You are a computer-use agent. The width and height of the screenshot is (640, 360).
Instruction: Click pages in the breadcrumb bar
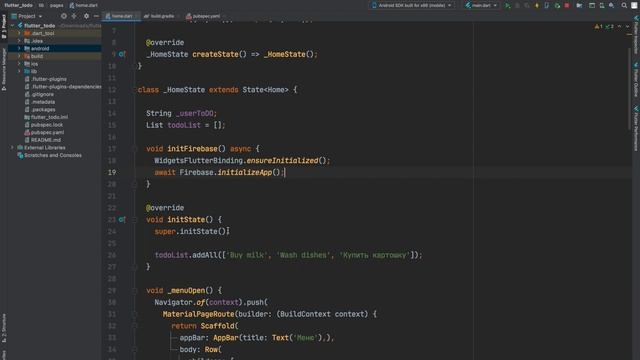pos(56,6)
